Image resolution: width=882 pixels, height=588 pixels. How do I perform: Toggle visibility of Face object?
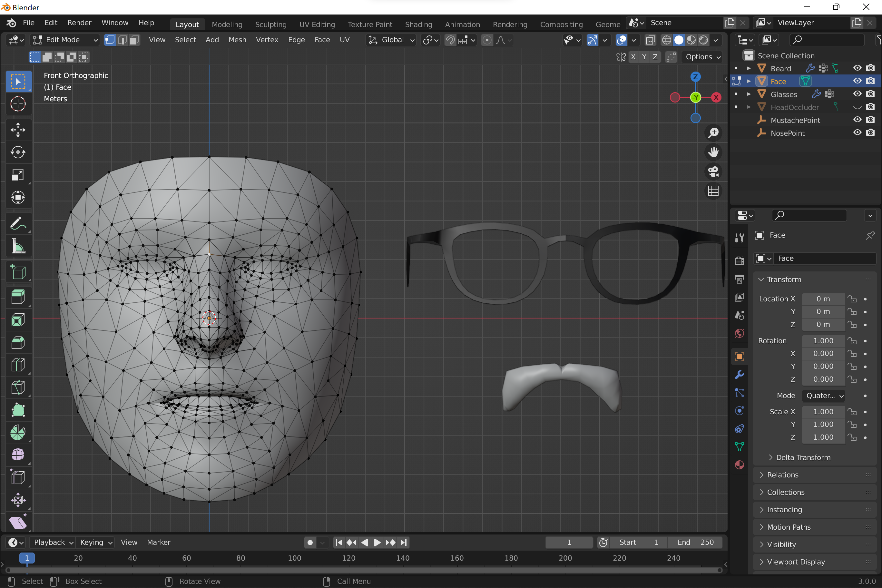tap(858, 81)
